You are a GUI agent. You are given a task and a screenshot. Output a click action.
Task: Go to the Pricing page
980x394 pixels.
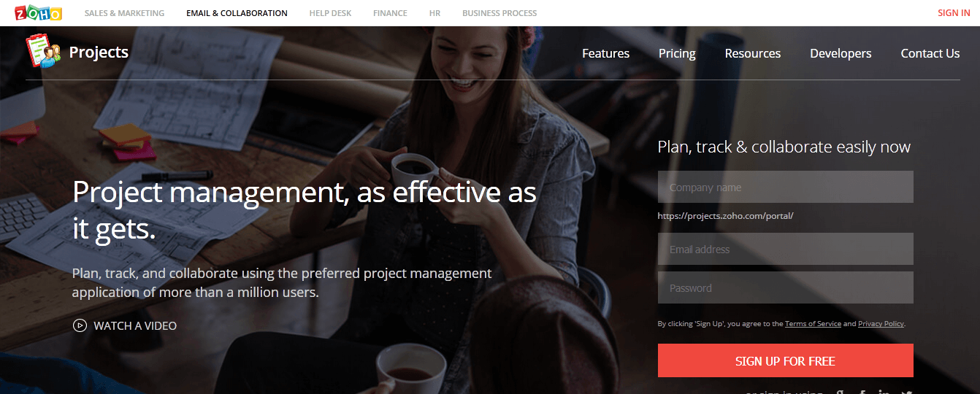[677, 53]
